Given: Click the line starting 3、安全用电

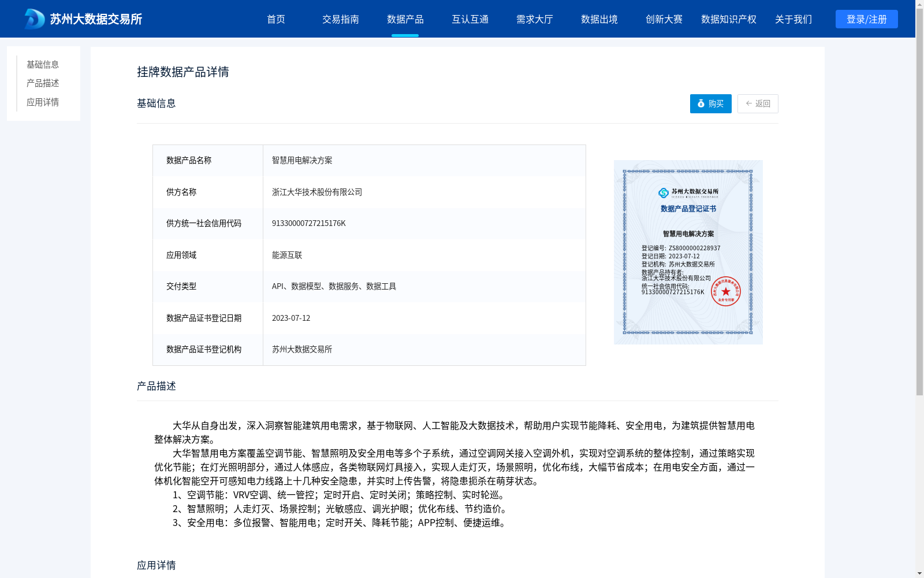Looking at the screenshot, I should [x=341, y=523].
